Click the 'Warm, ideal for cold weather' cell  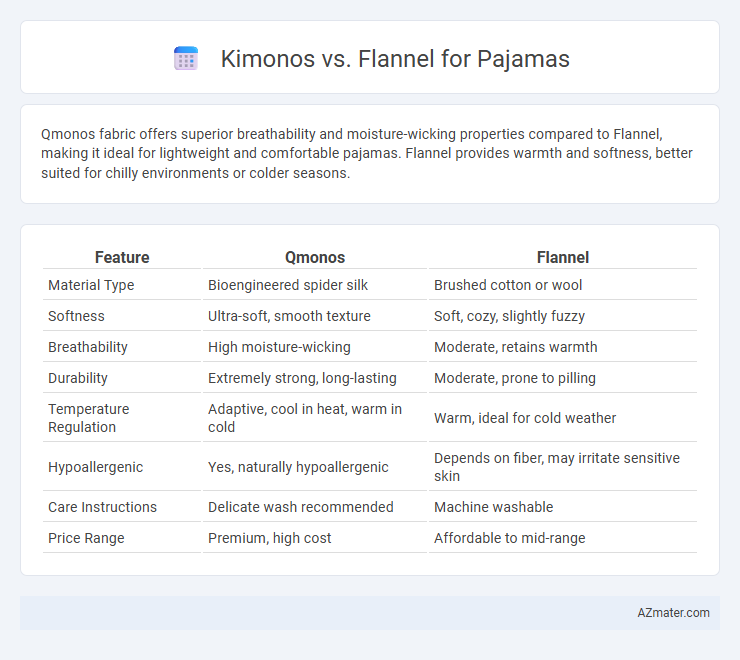[x=525, y=418]
